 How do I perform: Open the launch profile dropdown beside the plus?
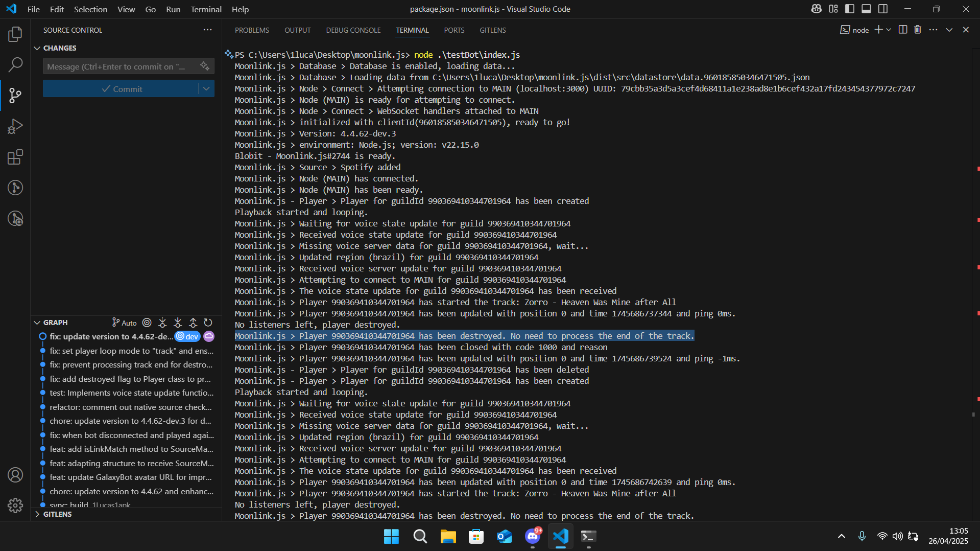tap(889, 30)
